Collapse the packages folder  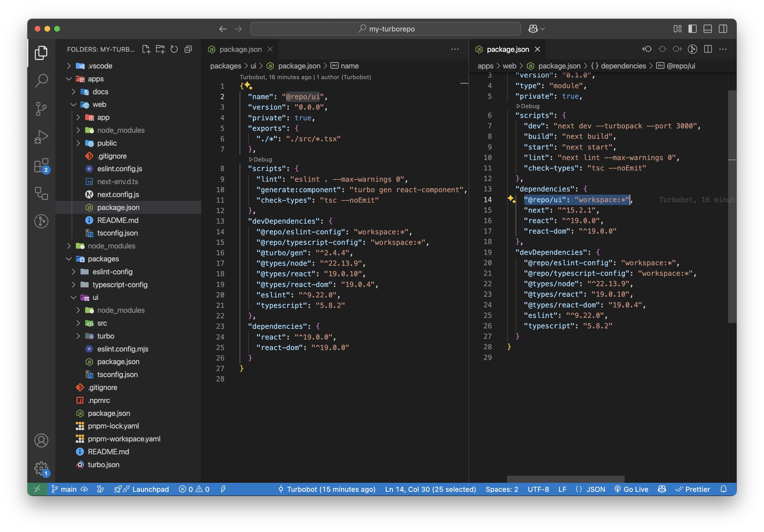point(103,259)
